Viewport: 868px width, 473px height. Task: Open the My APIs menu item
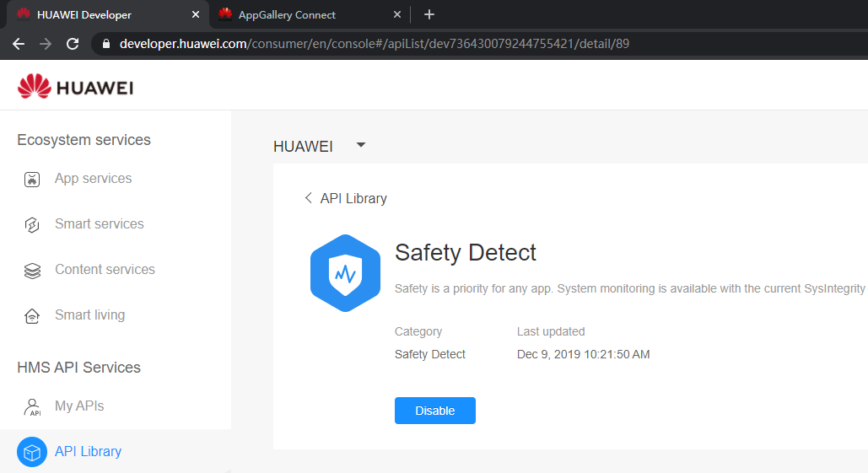coord(79,406)
